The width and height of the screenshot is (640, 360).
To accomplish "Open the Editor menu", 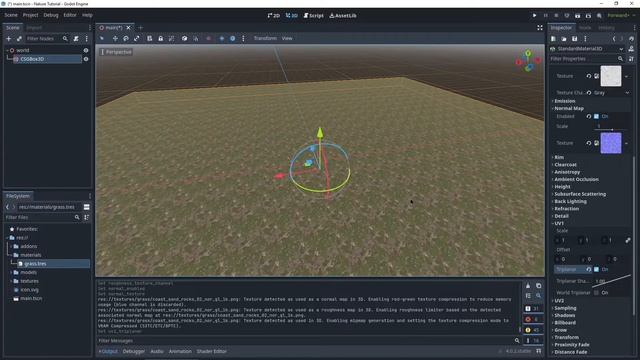I will pos(70,15).
